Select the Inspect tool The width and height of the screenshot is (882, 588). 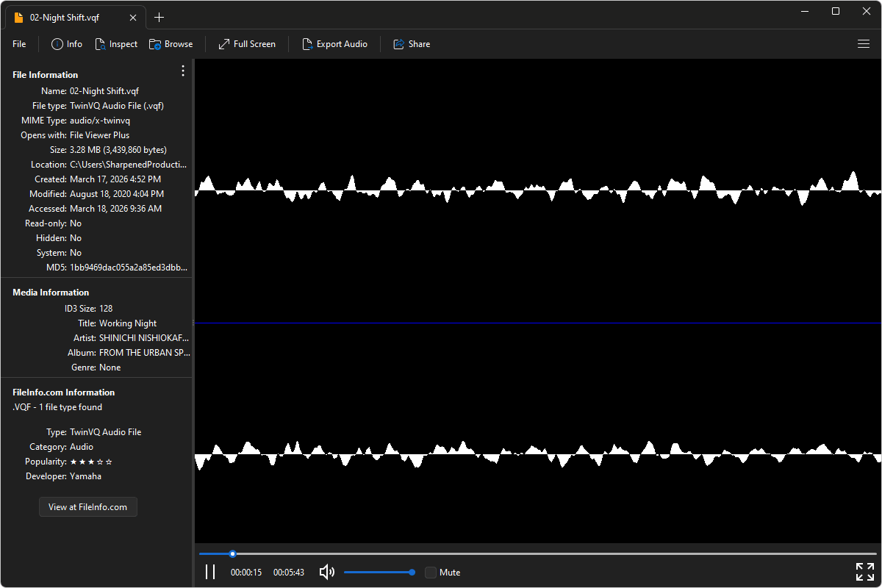[x=116, y=43]
